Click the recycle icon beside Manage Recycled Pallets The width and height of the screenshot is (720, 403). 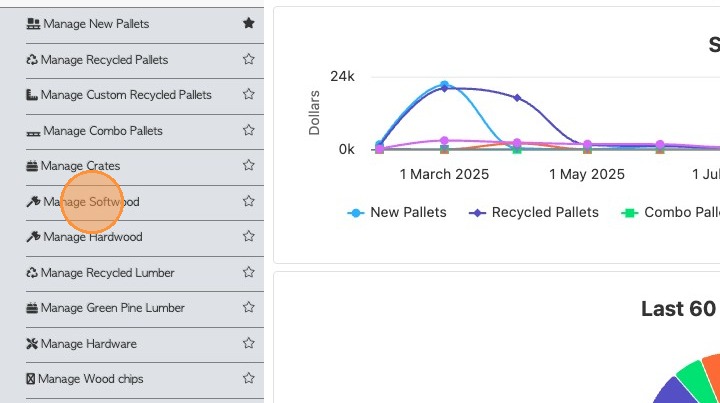point(32,60)
